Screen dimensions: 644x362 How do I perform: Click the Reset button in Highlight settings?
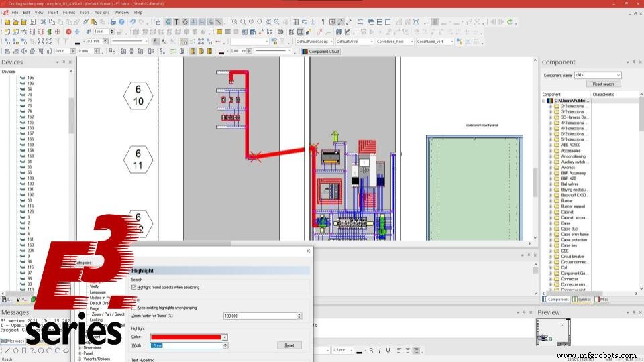pos(289,345)
